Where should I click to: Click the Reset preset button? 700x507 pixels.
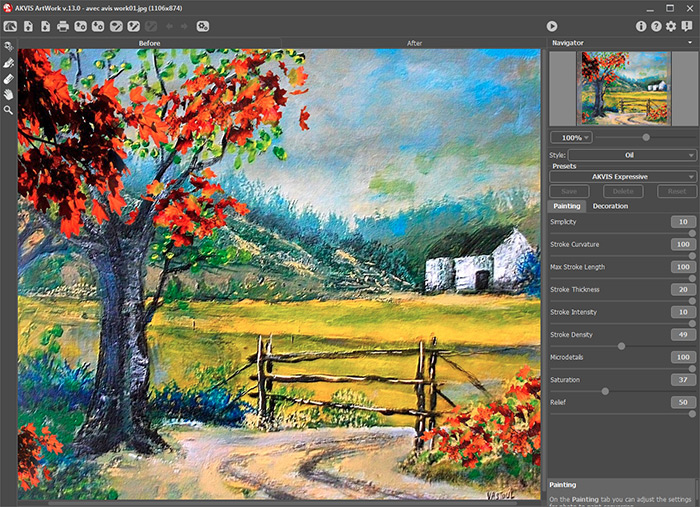click(x=677, y=191)
